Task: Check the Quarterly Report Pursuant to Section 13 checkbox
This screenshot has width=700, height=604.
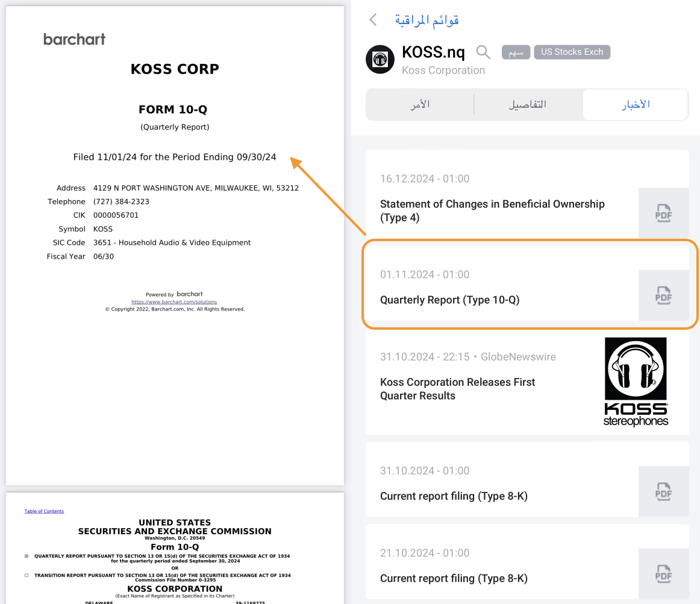Action: 27,556
